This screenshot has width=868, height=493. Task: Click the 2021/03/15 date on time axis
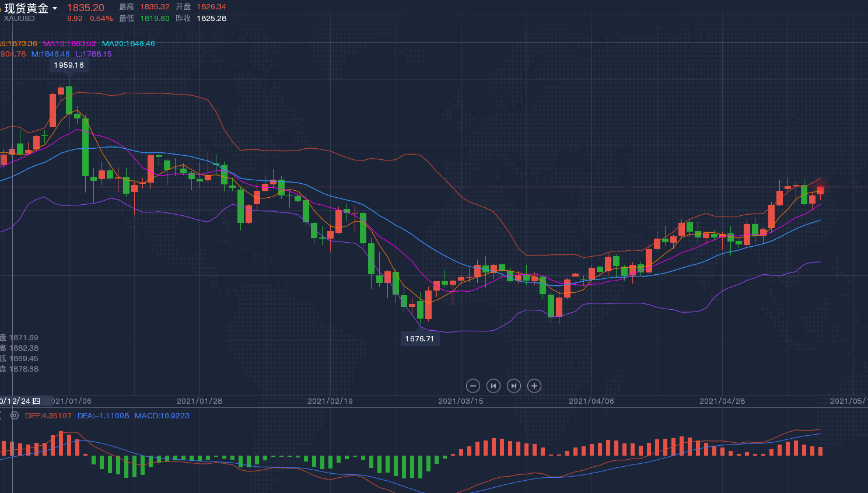click(460, 401)
